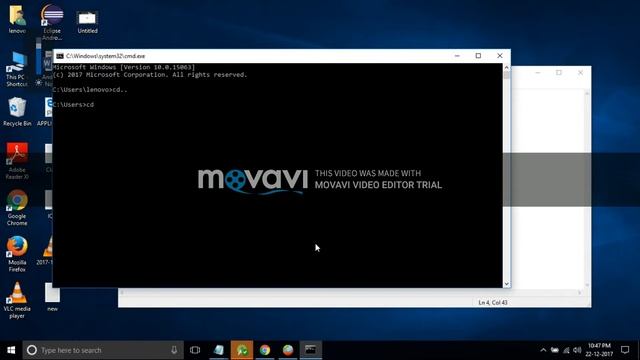Switch to Command Prompt taskbar icon
Image resolution: width=640 pixels, height=360 pixels.
311,350
